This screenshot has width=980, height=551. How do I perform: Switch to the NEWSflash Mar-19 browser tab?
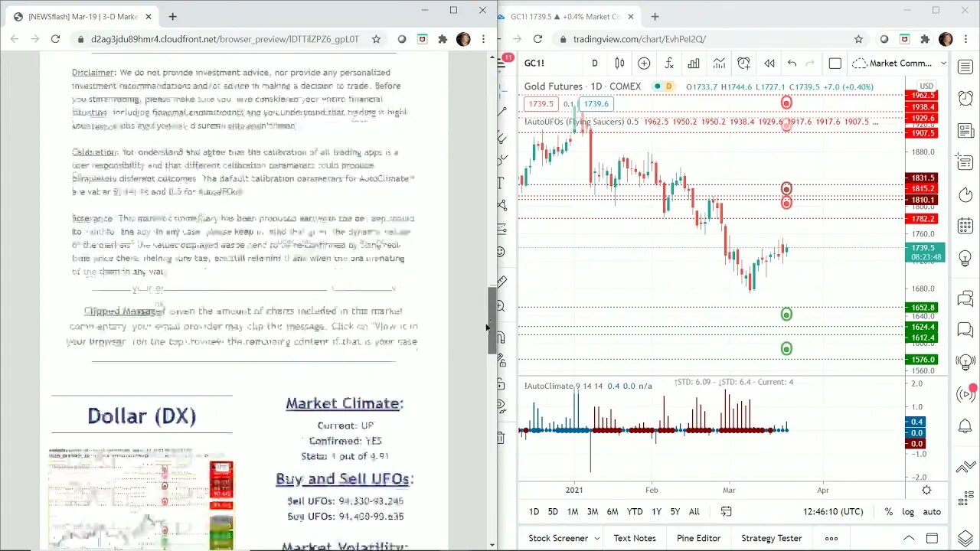(83, 16)
